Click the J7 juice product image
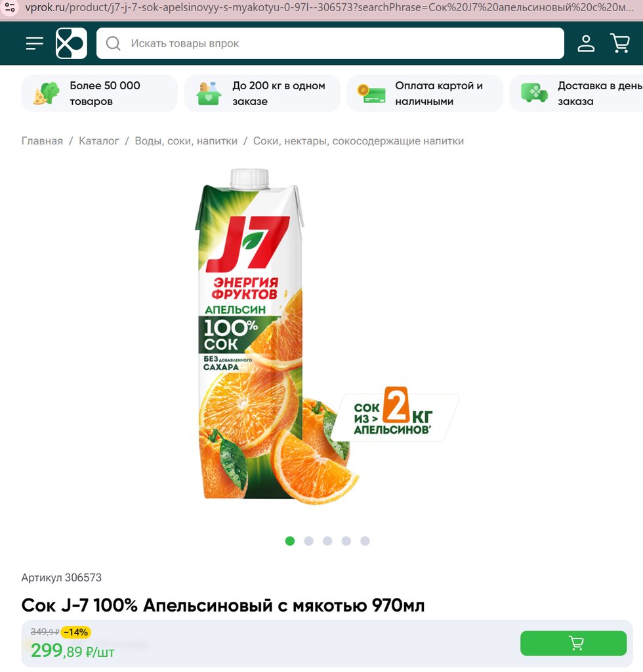The image size is (643, 672). pyautogui.click(x=325, y=337)
